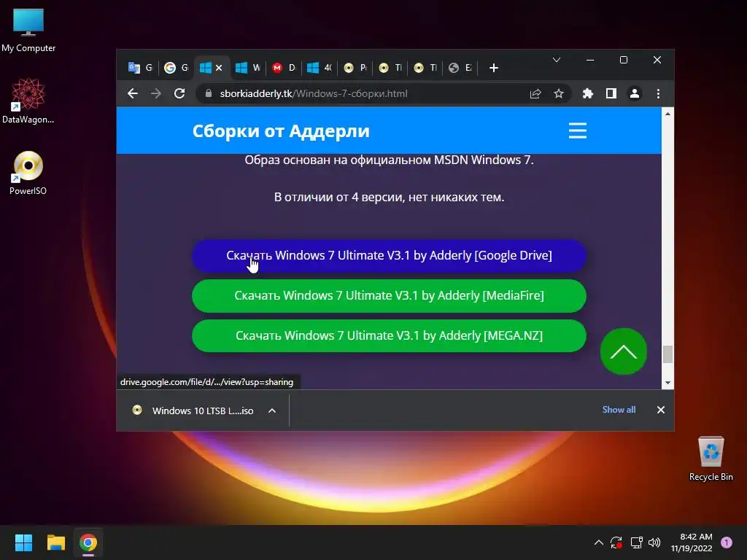Open the downloaded Windows 10 LTSB iso
747x560 pixels.
193,411
